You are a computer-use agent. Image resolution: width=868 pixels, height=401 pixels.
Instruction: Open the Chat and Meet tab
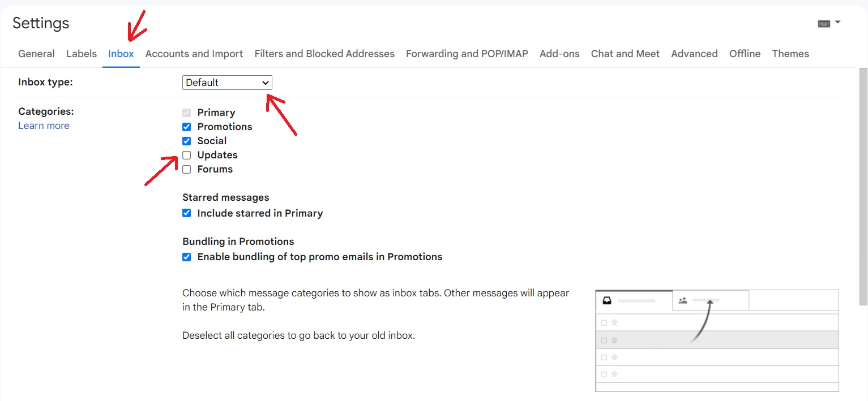[x=625, y=54]
